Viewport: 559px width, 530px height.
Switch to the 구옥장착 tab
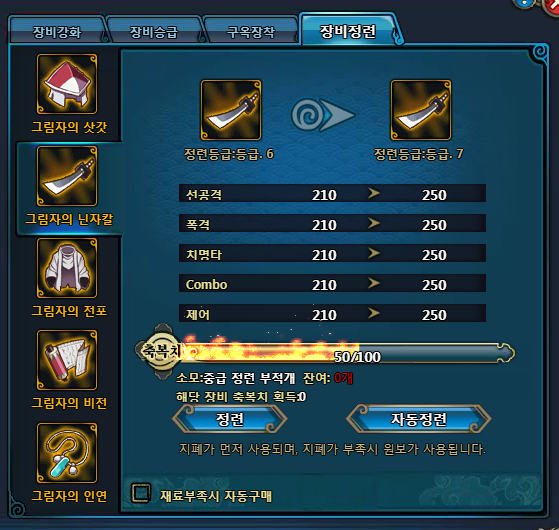(251, 32)
